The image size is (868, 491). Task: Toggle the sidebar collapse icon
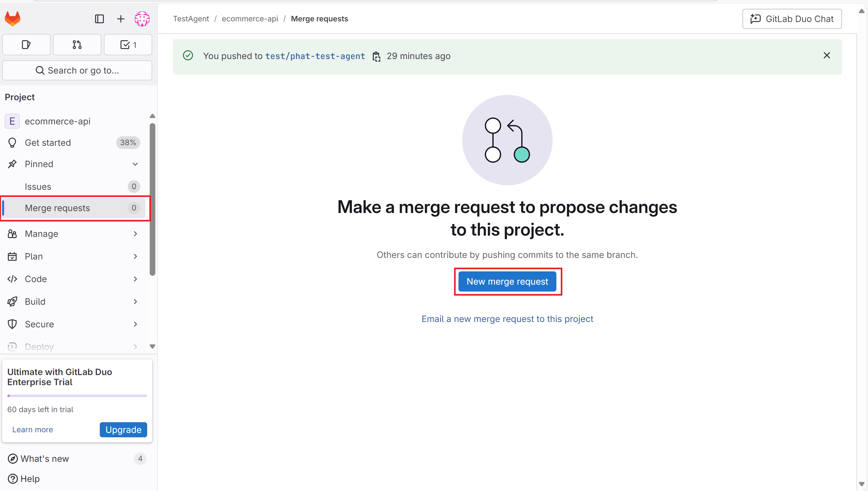pos(99,19)
